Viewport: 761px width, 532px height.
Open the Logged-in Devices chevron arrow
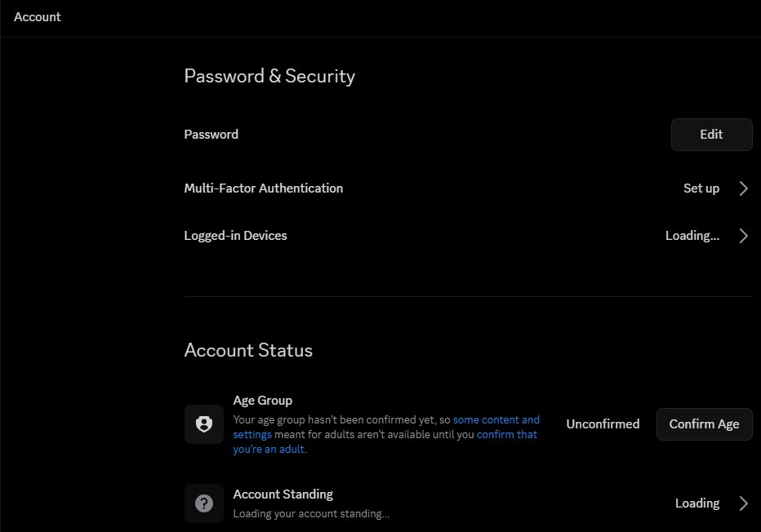743,236
